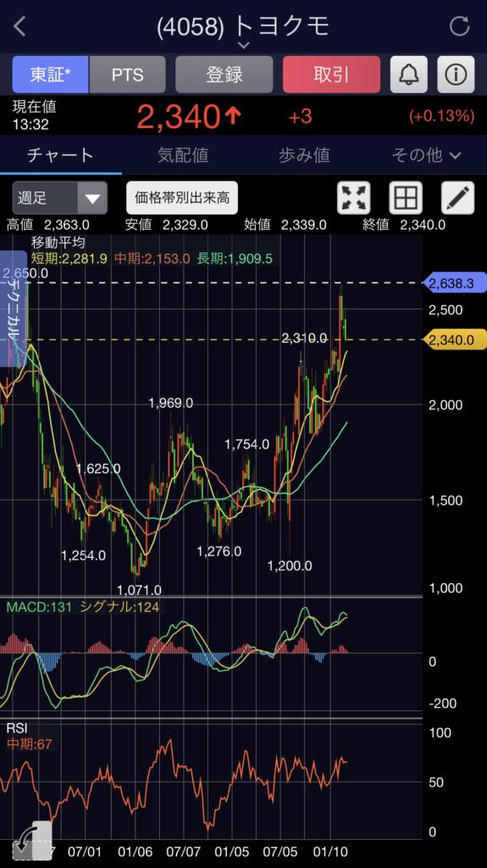The image size is (487, 868).
Task: Tap 長期:1,909.5 moving average label
Action: point(235,258)
